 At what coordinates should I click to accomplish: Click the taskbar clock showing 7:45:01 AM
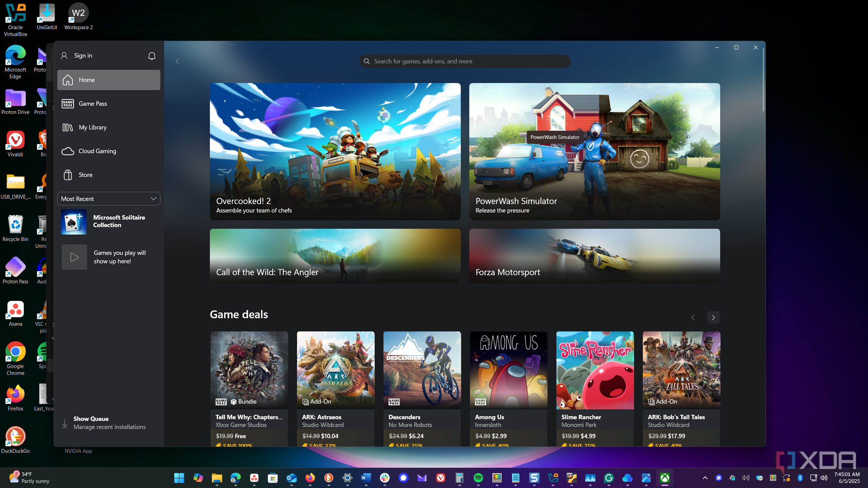[847, 477]
